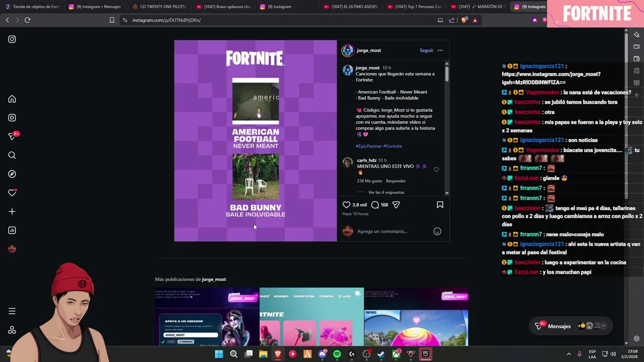
Task: Like the carls_hdz comment
Action: (436, 170)
